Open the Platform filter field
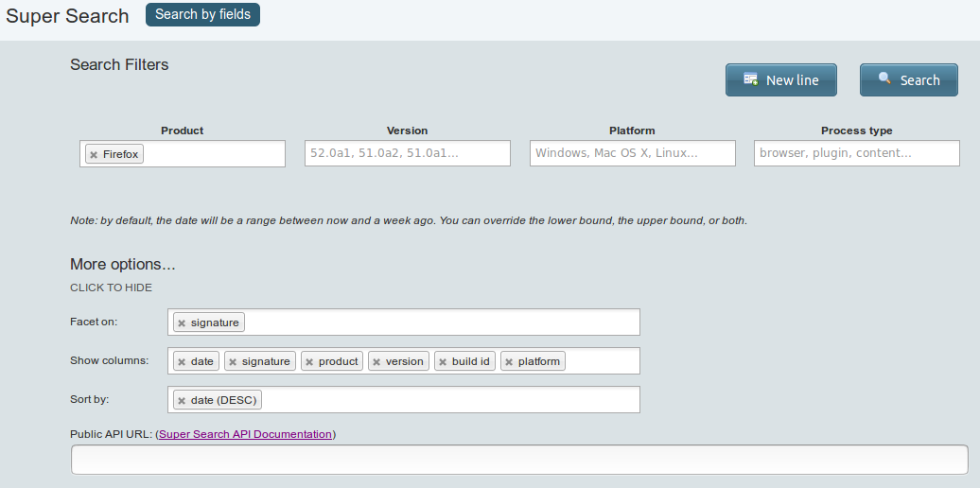Screen dimensions: 980x488 coord(632,153)
